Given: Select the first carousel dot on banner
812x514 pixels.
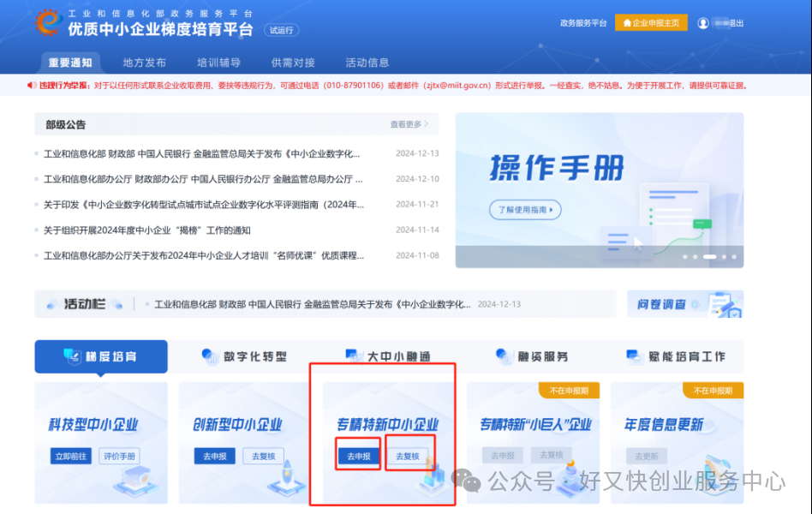Looking at the screenshot, I should click(685, 257).
